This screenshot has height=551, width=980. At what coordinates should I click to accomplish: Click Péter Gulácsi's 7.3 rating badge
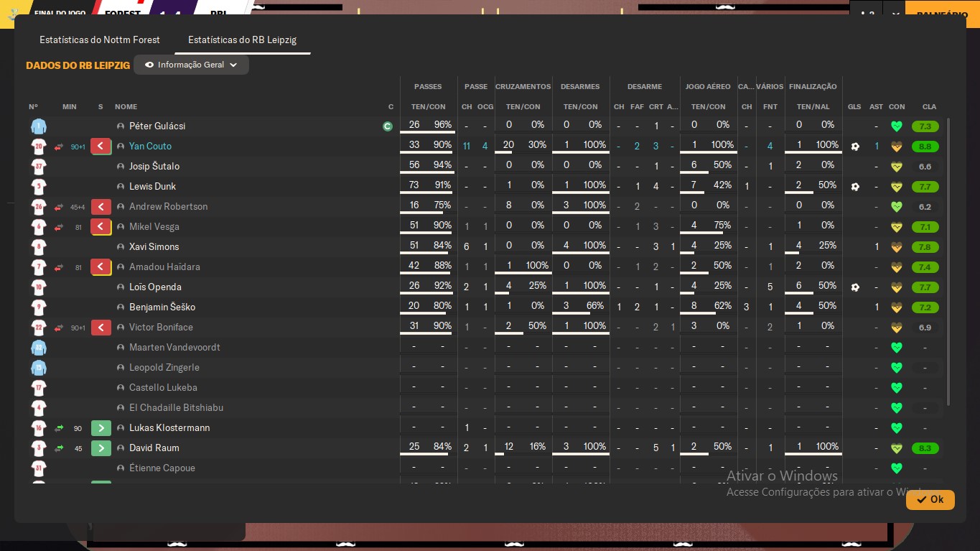click(x=925, y=126)
